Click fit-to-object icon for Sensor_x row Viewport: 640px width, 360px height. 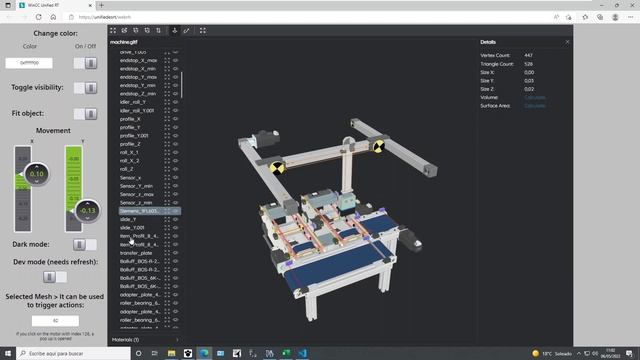167,178
